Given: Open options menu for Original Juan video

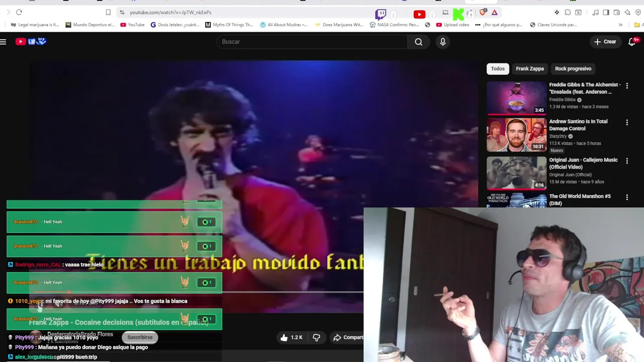Looking at the screenshot, I should [627, 161].
